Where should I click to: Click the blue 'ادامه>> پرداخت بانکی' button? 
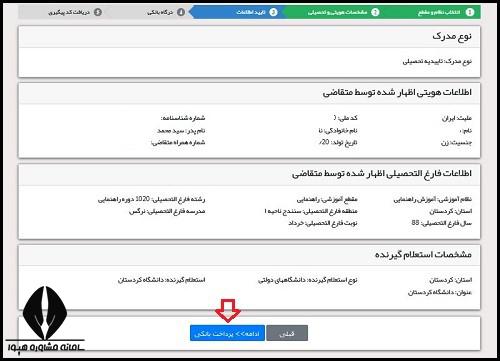(227, 333)
